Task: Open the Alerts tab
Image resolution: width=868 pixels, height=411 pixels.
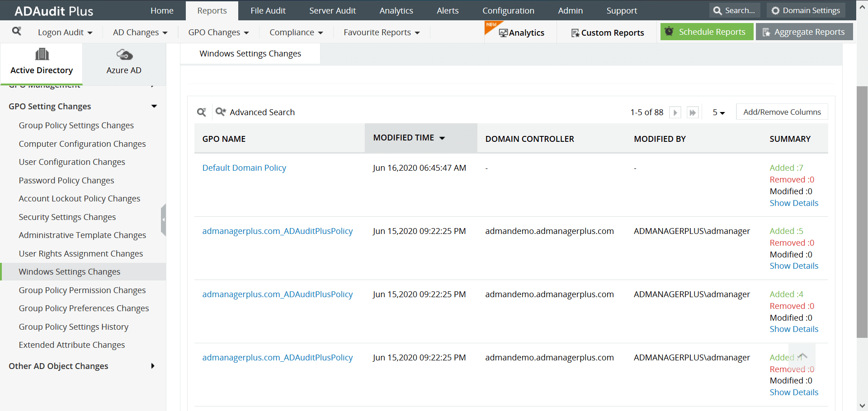Action: point(448,10)
